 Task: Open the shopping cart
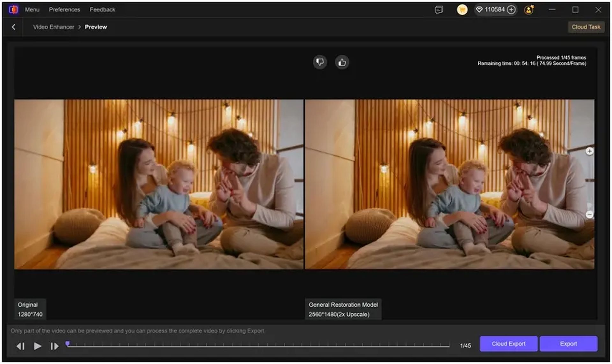click(x=462, y=10)
